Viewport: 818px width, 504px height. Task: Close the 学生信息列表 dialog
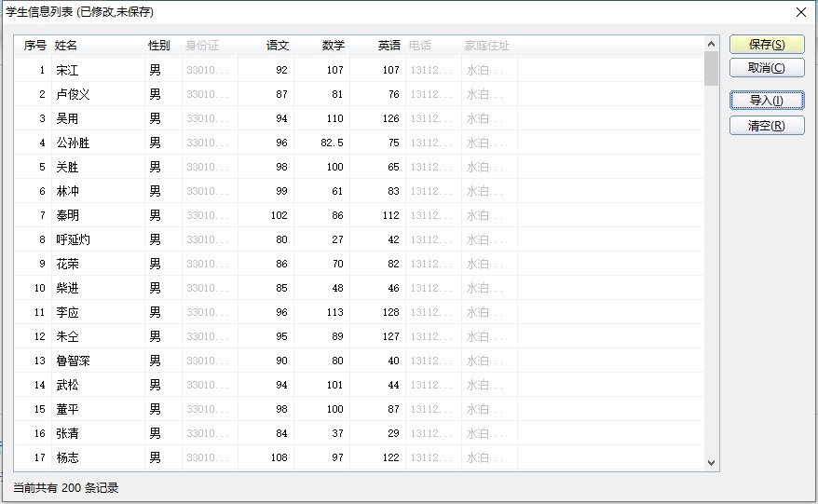(801, 12)
